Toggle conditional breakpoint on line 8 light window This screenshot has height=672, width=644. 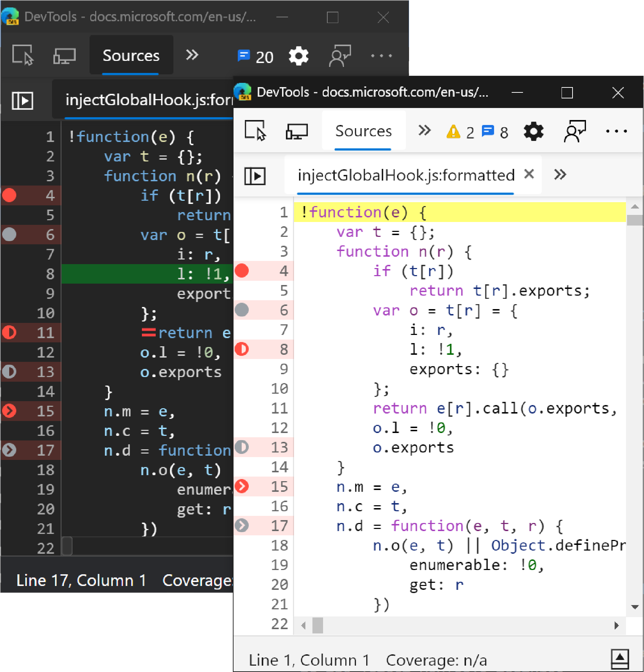coord(242,349)
